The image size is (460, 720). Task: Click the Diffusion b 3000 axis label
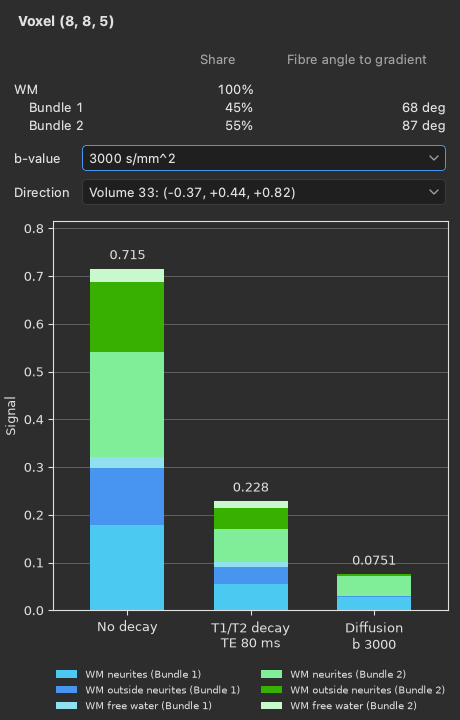374,636
